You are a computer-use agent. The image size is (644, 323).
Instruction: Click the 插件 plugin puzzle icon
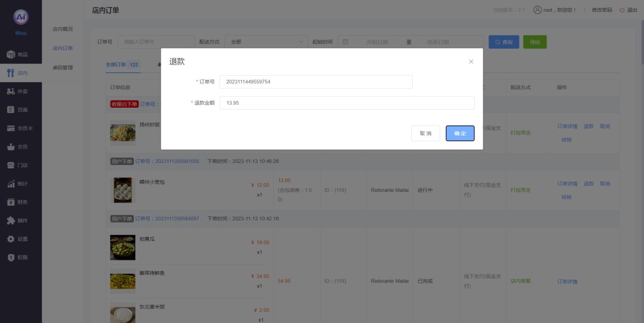(x=11, y=221)
